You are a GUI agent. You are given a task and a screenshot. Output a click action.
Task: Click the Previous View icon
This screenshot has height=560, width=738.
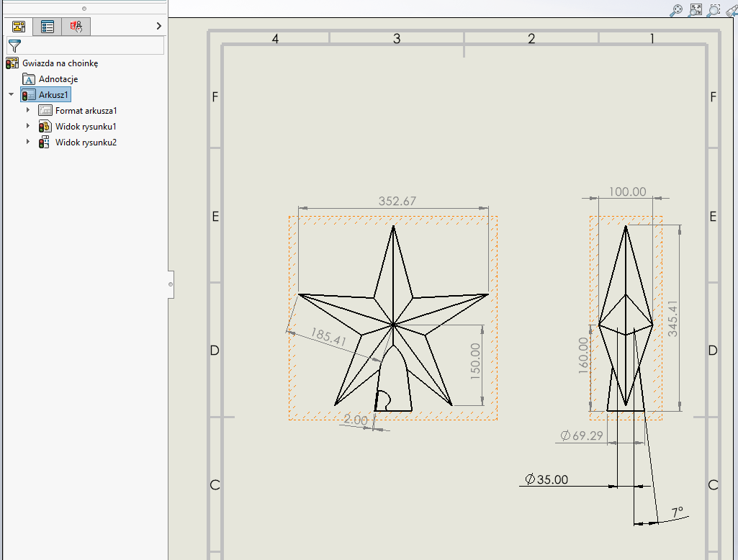click(731, 9)
